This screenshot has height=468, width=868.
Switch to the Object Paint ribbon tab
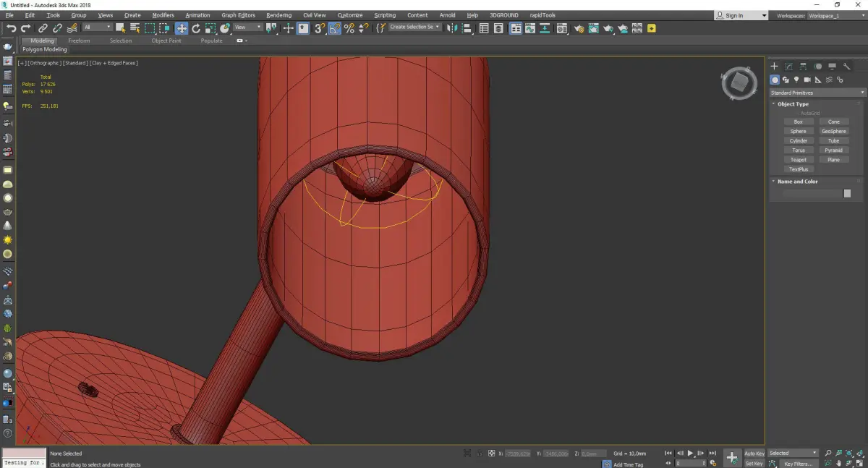(166, 41)
